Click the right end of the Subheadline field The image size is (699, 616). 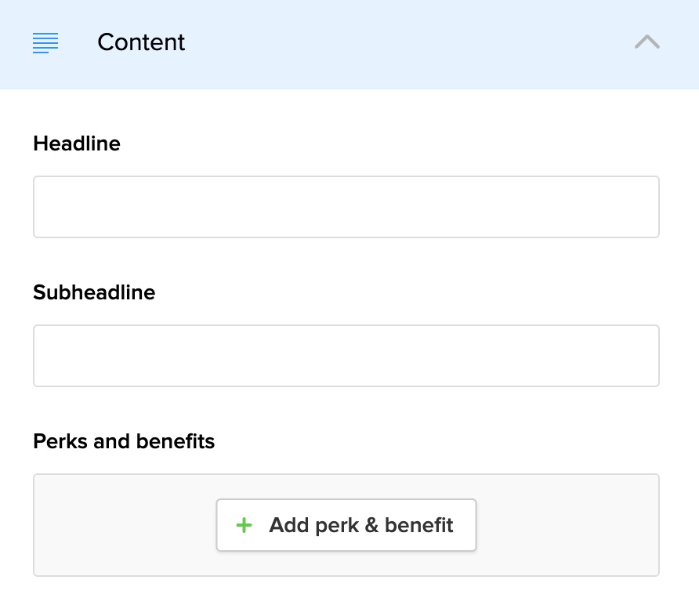646,356
